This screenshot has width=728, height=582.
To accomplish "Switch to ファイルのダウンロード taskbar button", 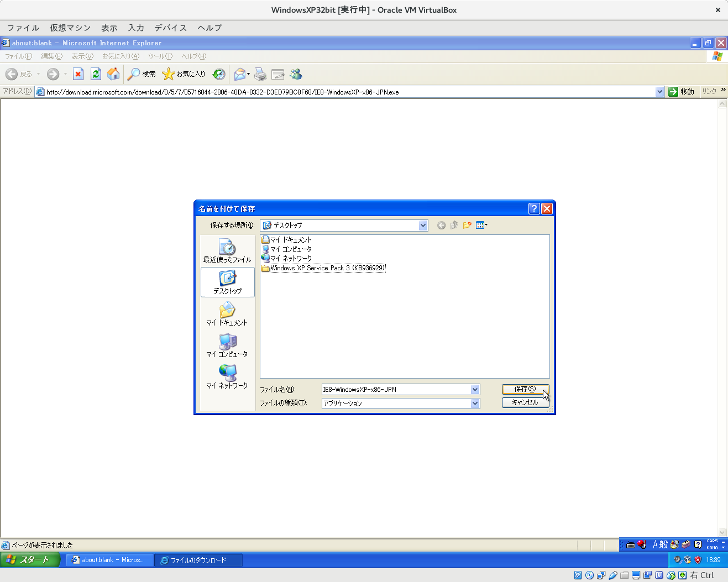I will pos(198,560).
